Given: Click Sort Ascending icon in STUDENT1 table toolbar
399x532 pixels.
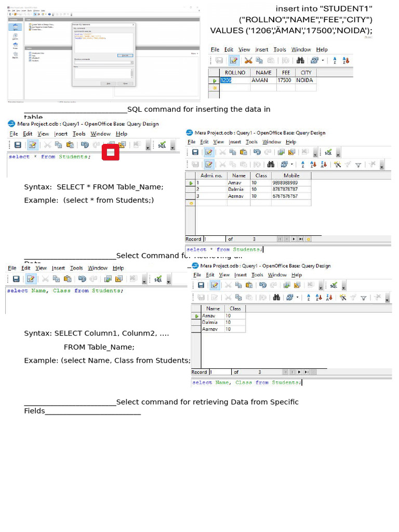Looking at the screenshot, I should (335, 61).
